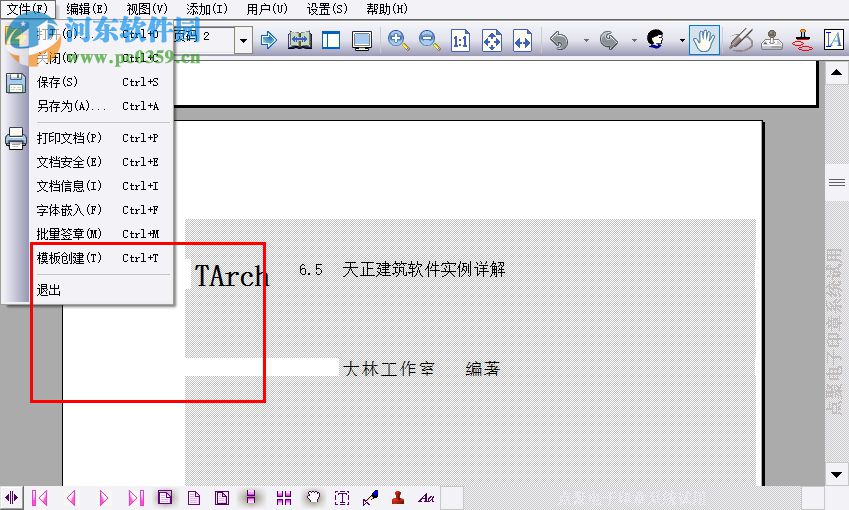849x510 pixels.
Task: Click the bottom toolbar pen tool icon
Action: point(370,498)
